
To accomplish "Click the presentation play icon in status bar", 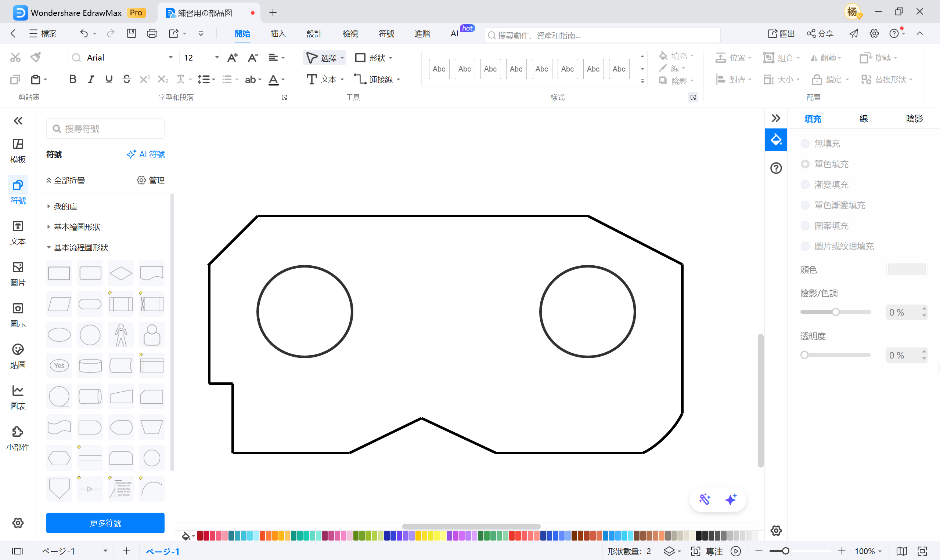I will [736, 551].
